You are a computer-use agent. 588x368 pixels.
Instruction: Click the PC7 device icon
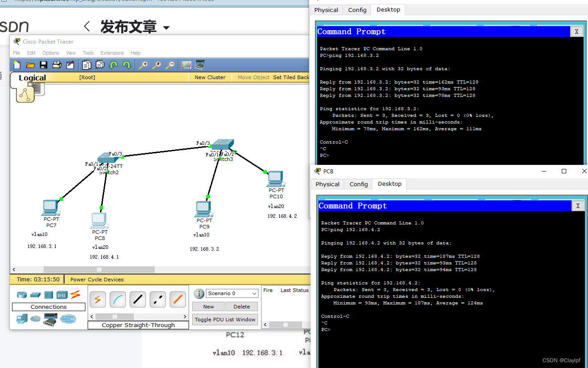point(50,208)
